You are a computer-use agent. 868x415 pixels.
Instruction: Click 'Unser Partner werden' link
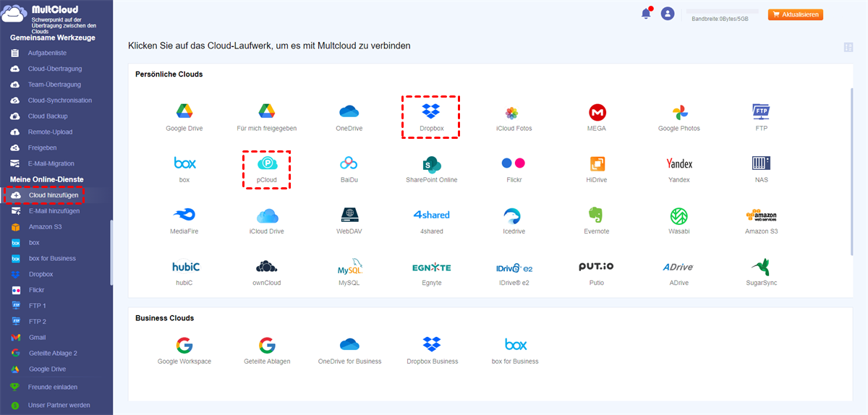click(x=59, y=405)
